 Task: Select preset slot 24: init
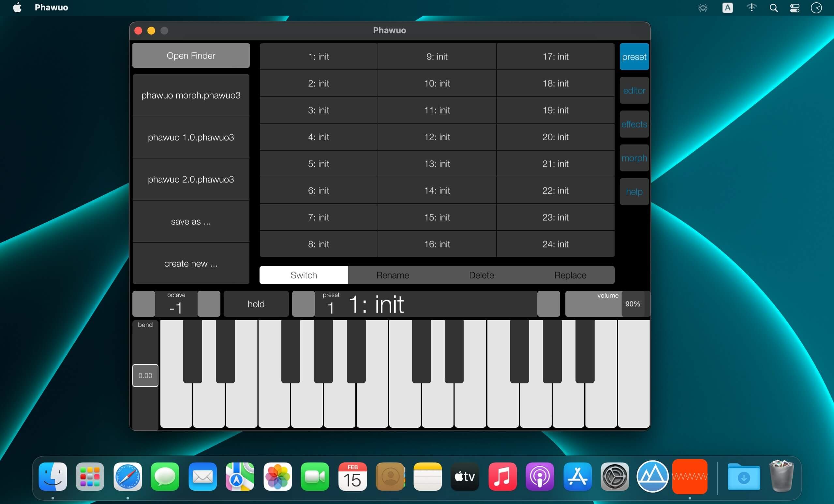click(556, 244)
